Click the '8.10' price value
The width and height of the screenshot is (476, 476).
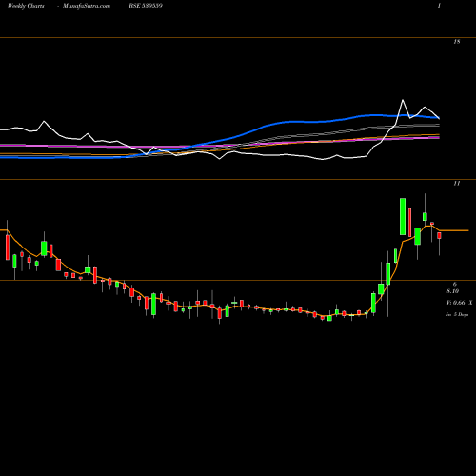coord(453,291)
